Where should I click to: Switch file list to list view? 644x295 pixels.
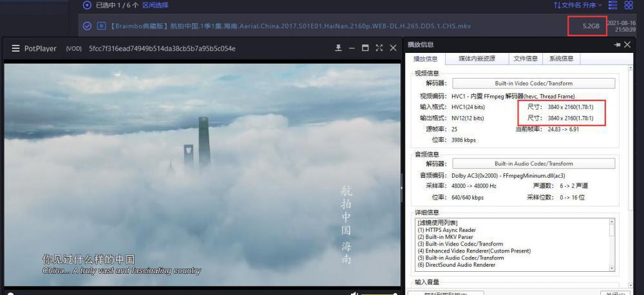(x=613, y=5)
